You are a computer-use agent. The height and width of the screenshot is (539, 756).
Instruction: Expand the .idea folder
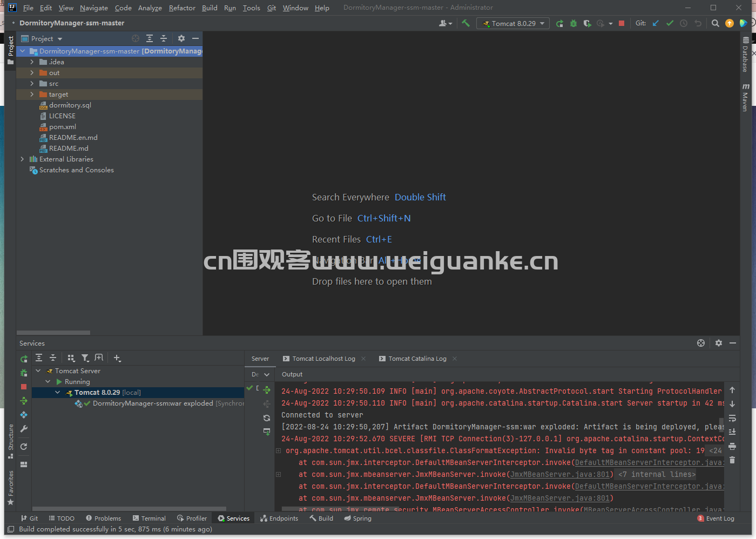32,62
